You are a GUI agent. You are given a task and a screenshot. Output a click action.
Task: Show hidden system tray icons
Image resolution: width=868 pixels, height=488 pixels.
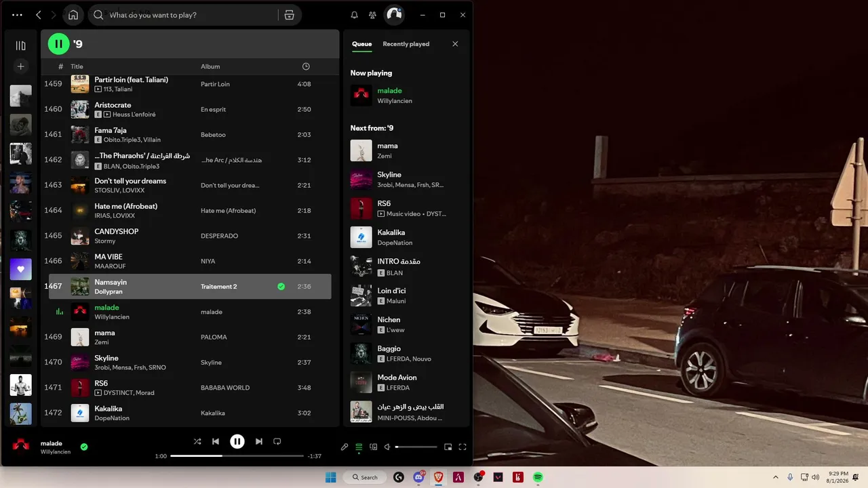tap(775, 477)
